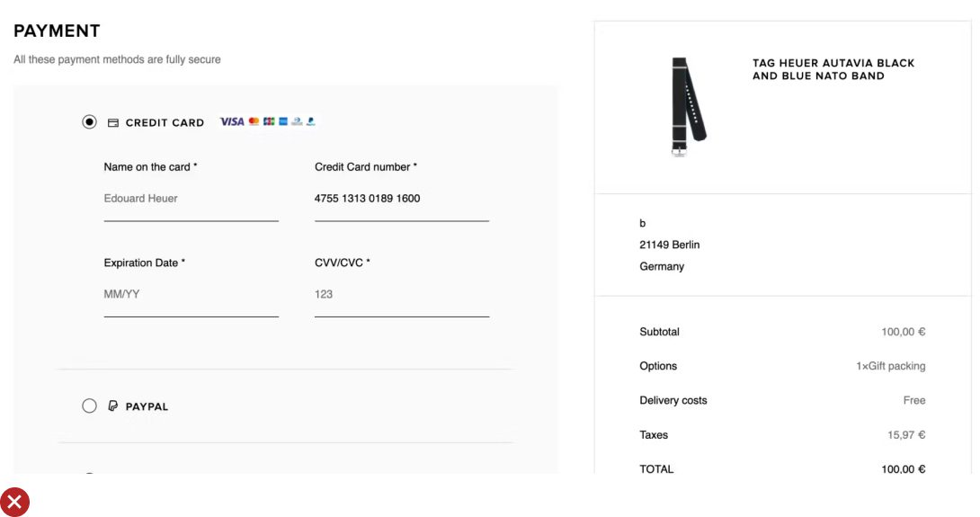Click the Credit Card number field
The image size is (980, 517).
(x=401, y=199)
